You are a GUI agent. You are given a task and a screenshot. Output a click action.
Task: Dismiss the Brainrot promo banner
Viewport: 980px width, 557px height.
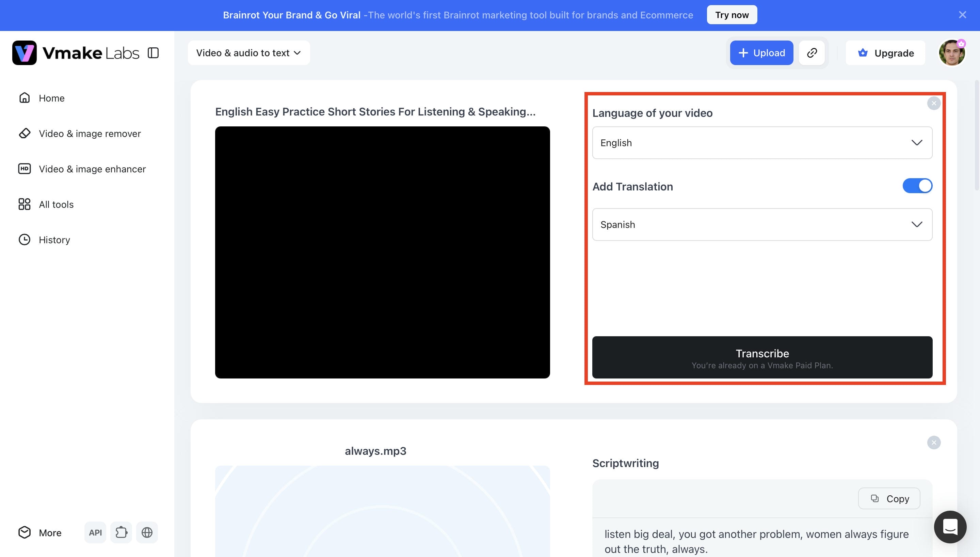click(962, 15)
